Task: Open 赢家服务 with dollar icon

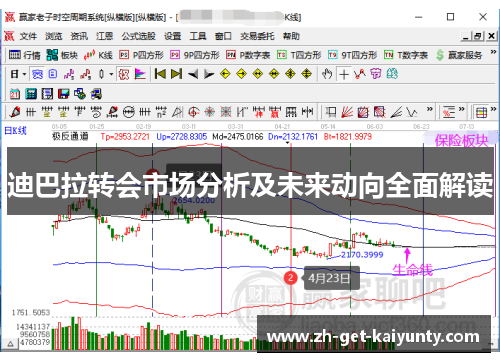Action: click(459, 55)
